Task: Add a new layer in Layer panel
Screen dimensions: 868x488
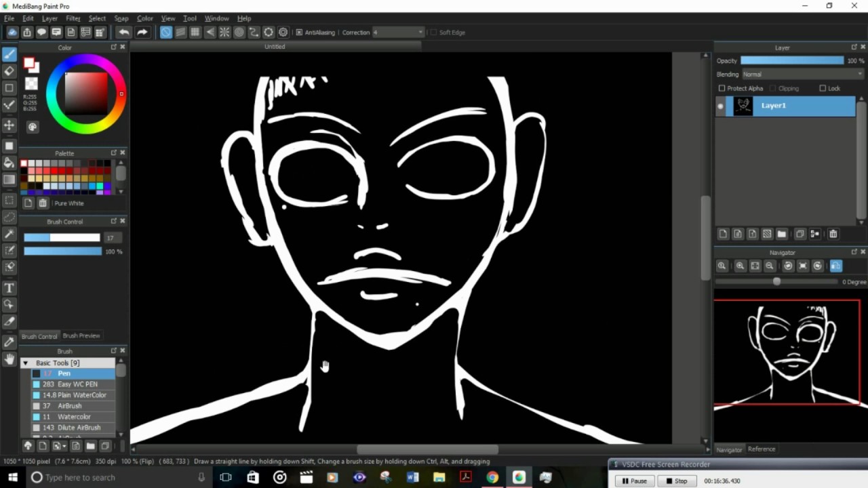Action: [x=723, y=234]
